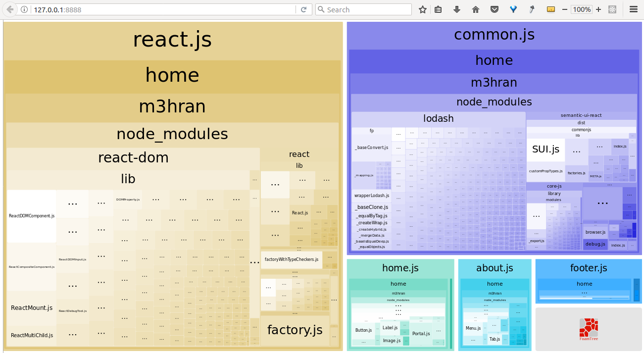Click the lodash fp folder cell
Viewport: 644px width, 353px height.
pyautogui.click(x=371, y=131)
